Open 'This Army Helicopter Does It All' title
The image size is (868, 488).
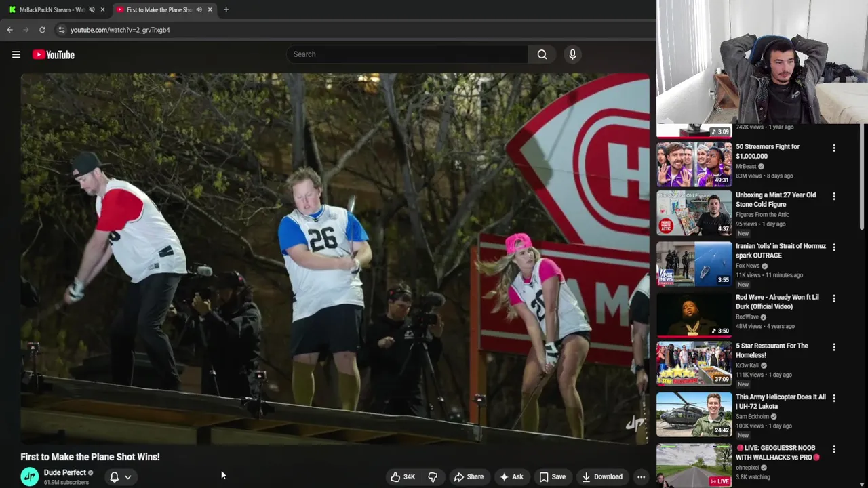pyautogui.click(x=781, y=401)
